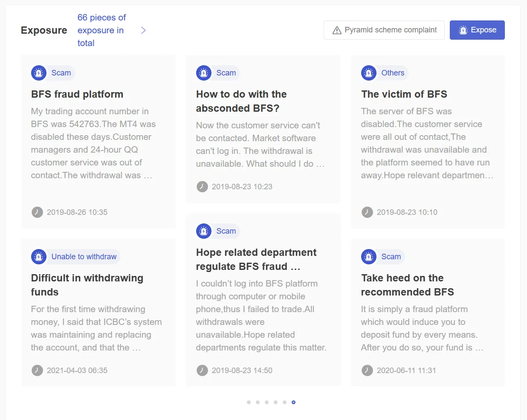
Task: Click clock icon next to 2019-08-23 14:50
Action: (202, 371)
